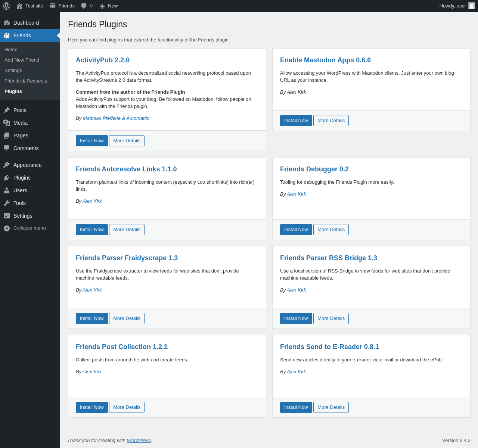Install Friends Post Collection plugin

pos(92,407)
